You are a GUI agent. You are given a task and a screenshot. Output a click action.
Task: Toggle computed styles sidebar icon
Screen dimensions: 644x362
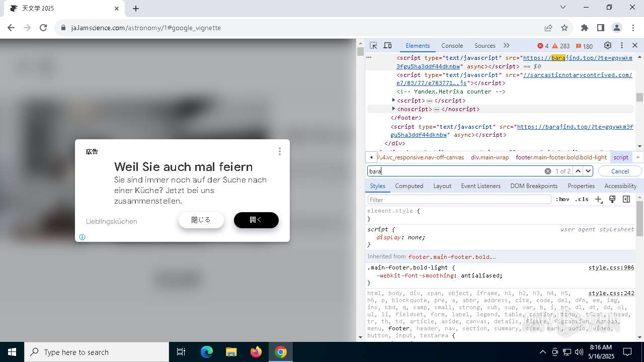tap(626, 200)
